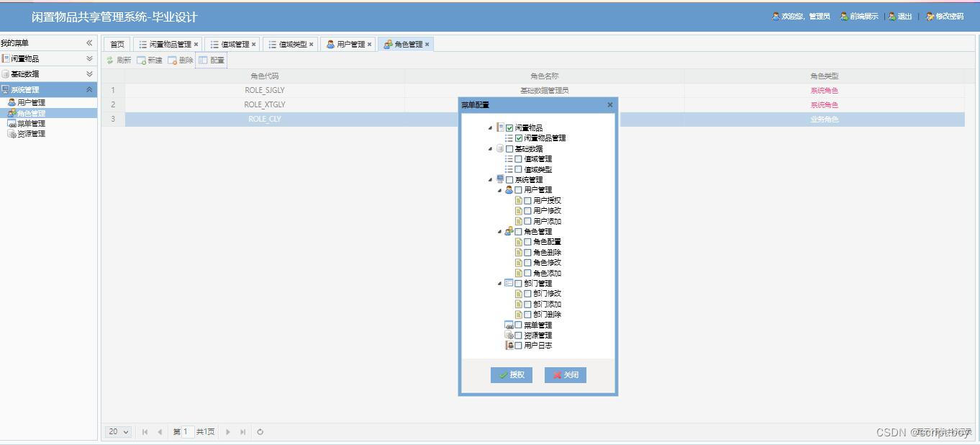Screen dimensions: 980x445
Task: Check the 系统管理 checkbox in the dialog
Action: 509,179
